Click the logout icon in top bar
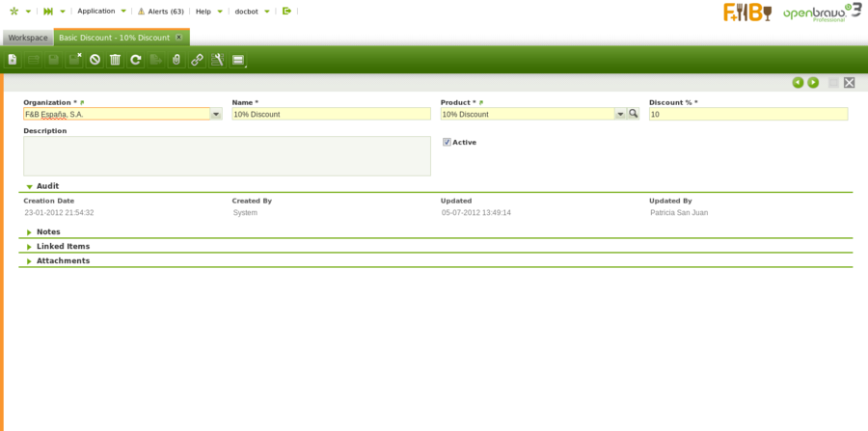 click(286, 11)
